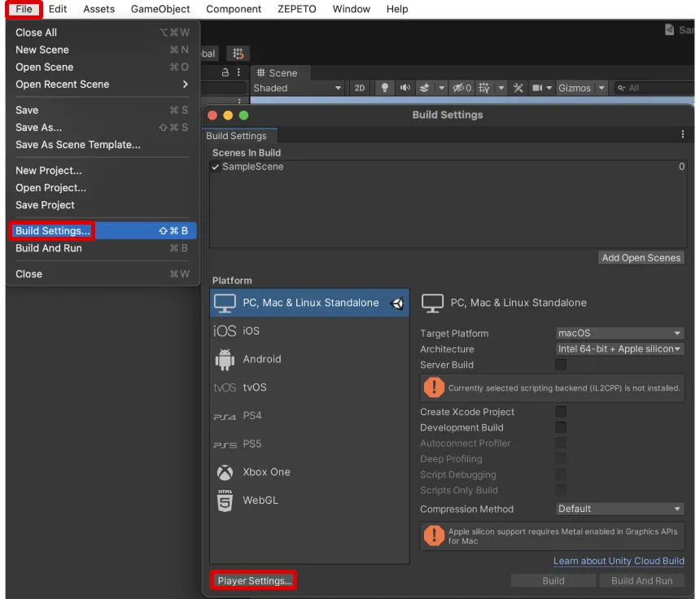The height and width of the screenshot is (599, 700).
Task: Expand grid options dropdown arrow
Action: point(501,88)
